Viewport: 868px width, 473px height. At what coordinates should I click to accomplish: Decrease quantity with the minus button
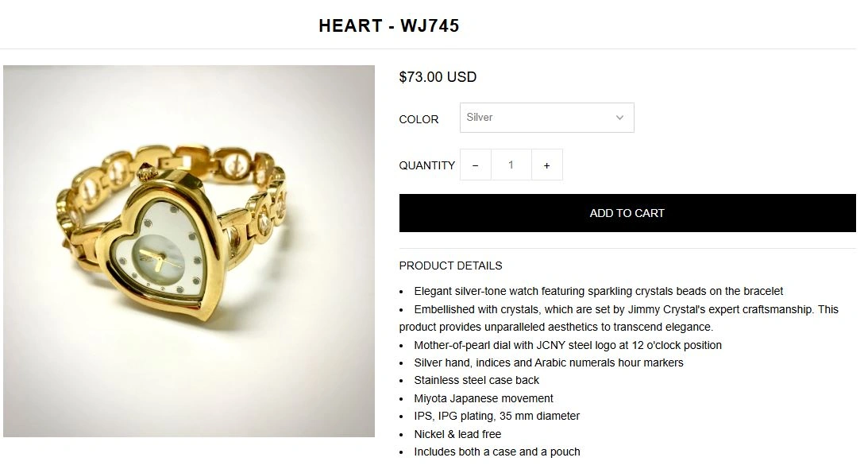[x=476, y=165]
